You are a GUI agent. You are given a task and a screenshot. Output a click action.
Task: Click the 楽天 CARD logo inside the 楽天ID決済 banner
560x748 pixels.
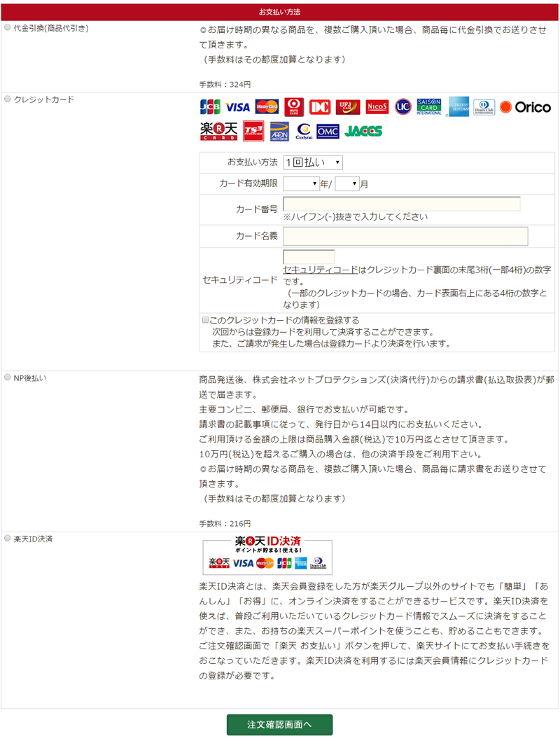[x=219, y=563]
